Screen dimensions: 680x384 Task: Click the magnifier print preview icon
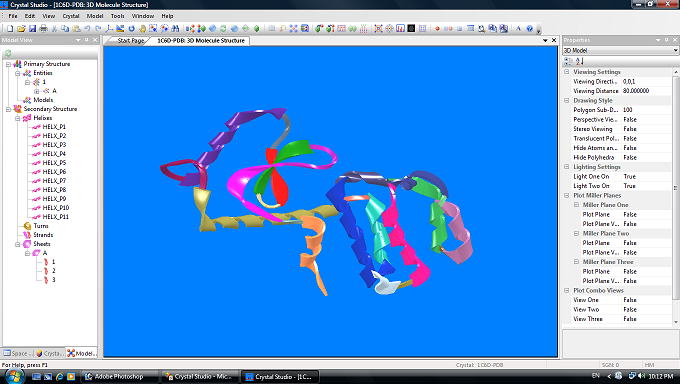481,29
